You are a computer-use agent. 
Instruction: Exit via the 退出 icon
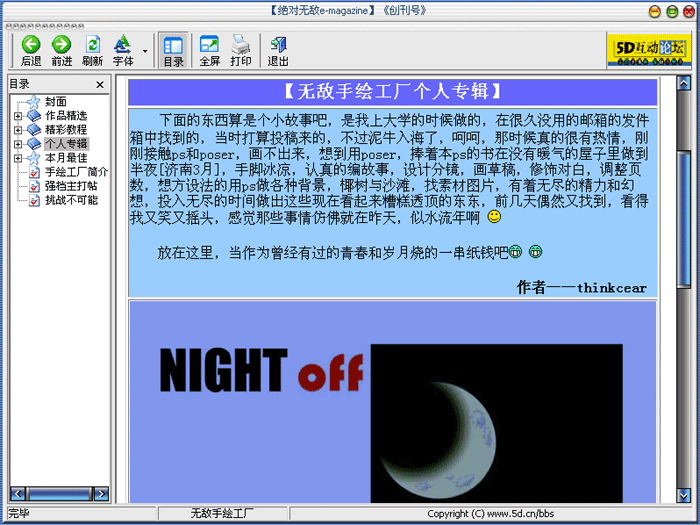coord(278,45)
